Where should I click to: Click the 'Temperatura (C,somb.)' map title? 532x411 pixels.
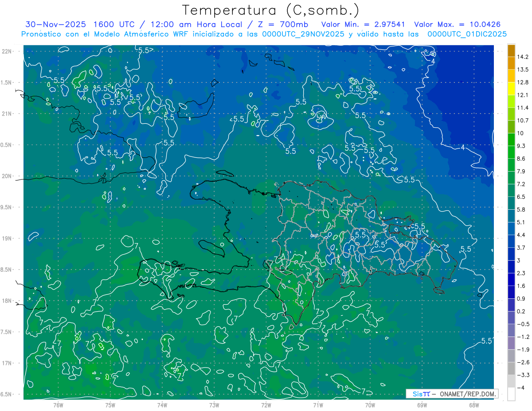coord(271,10)
